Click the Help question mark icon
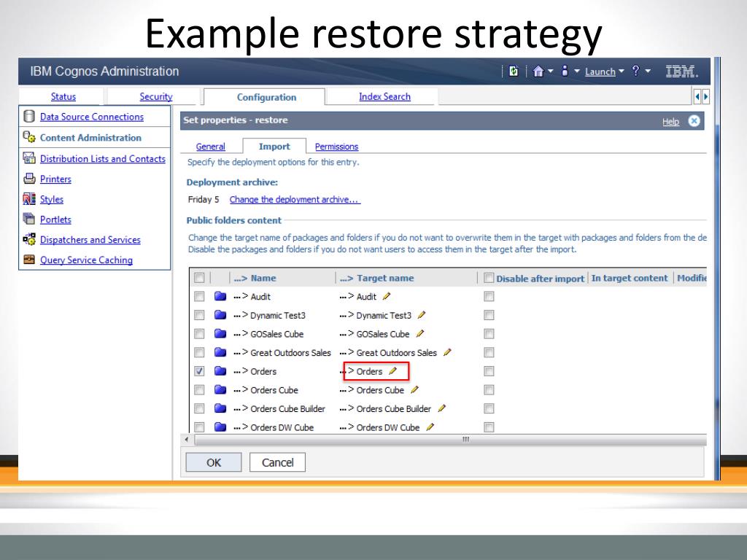The height and width of the screenshot is (560, 747). tap(635, 71)
